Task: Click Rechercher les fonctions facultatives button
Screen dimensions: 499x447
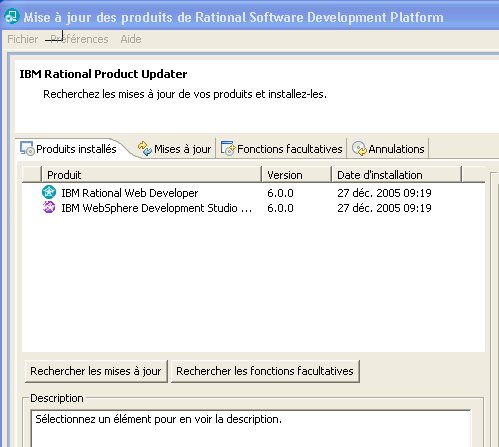Action: coord(265,371)
